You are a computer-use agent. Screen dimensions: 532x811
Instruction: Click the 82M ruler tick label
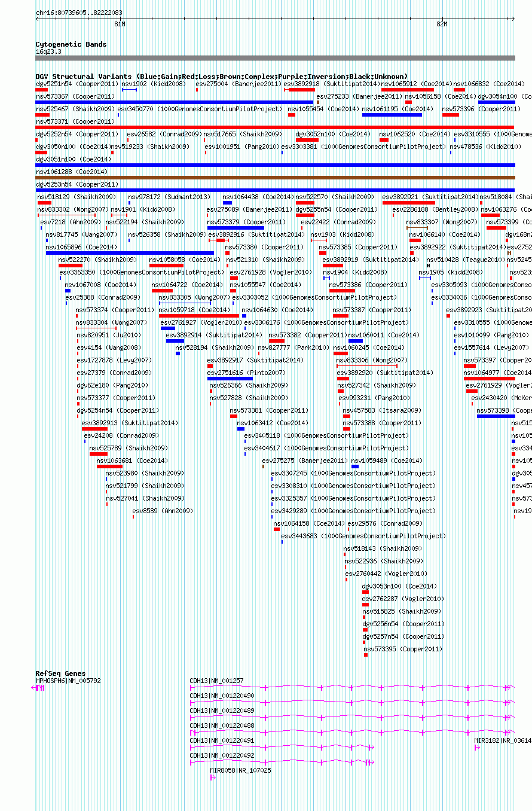[442, 24]
